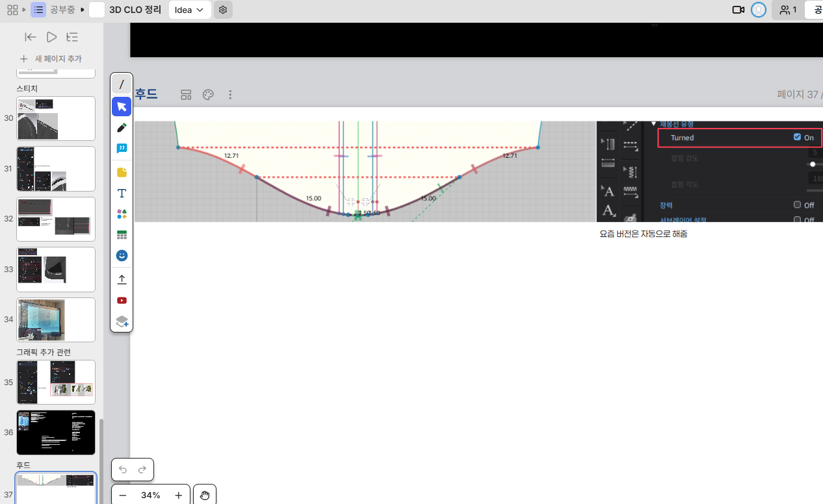Open the shapes tool
This screenshot has width=823, height=504.
coord(122,214)
